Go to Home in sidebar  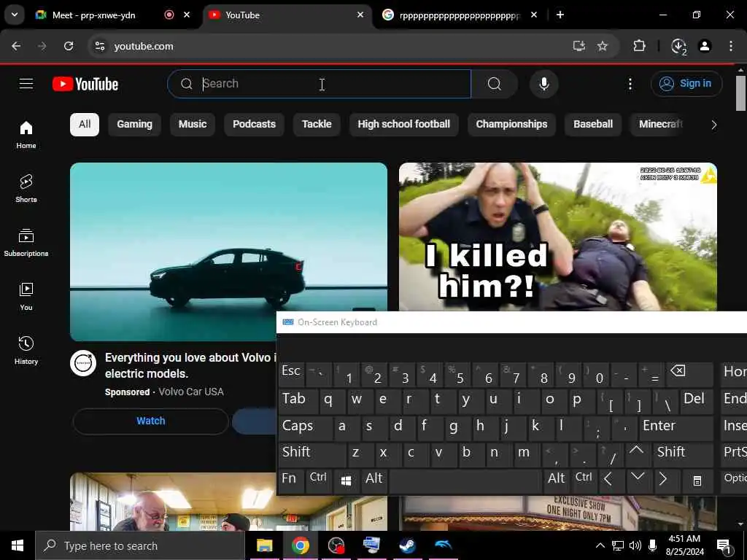click(x=26, y=135)
